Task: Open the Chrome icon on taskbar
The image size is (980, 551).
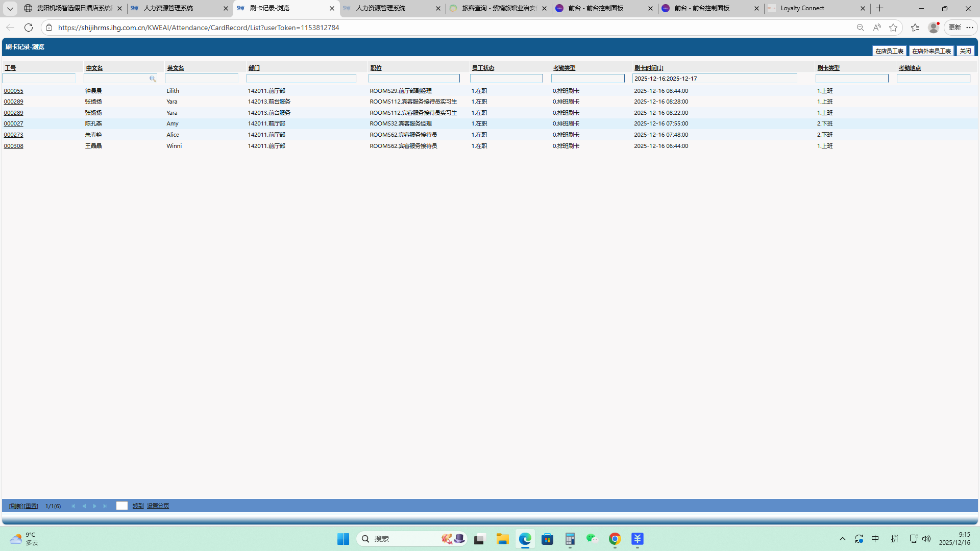Action: pos(615,539)
